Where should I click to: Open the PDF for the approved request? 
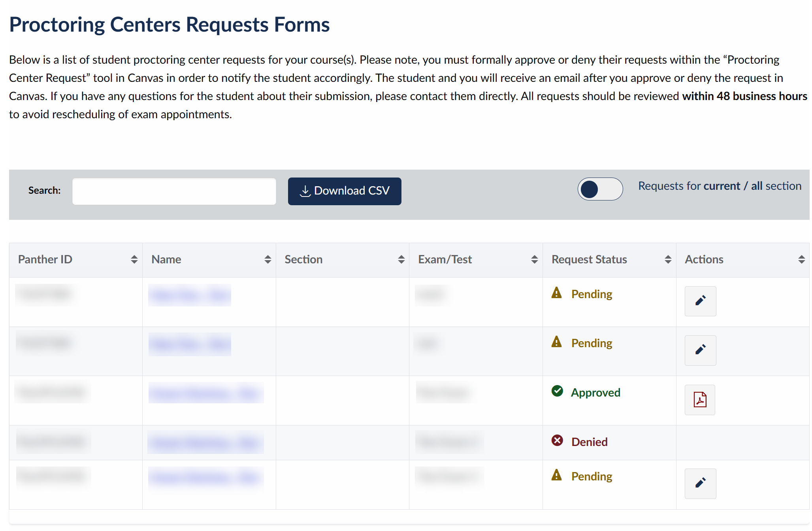(x=699, y=400)
